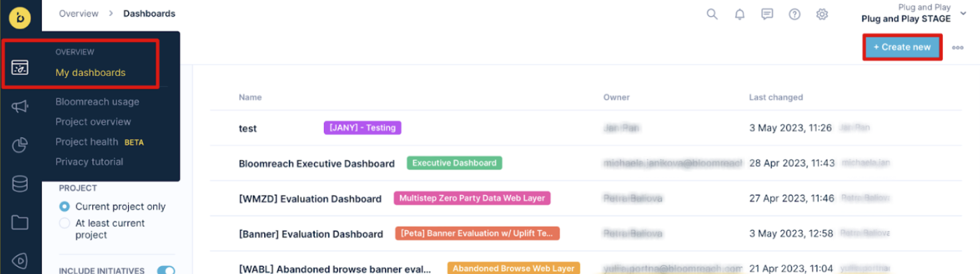The width and height of the screenshot is (980, 274).
Task: Select Current project only radio button
Action: tap(64, 207)
